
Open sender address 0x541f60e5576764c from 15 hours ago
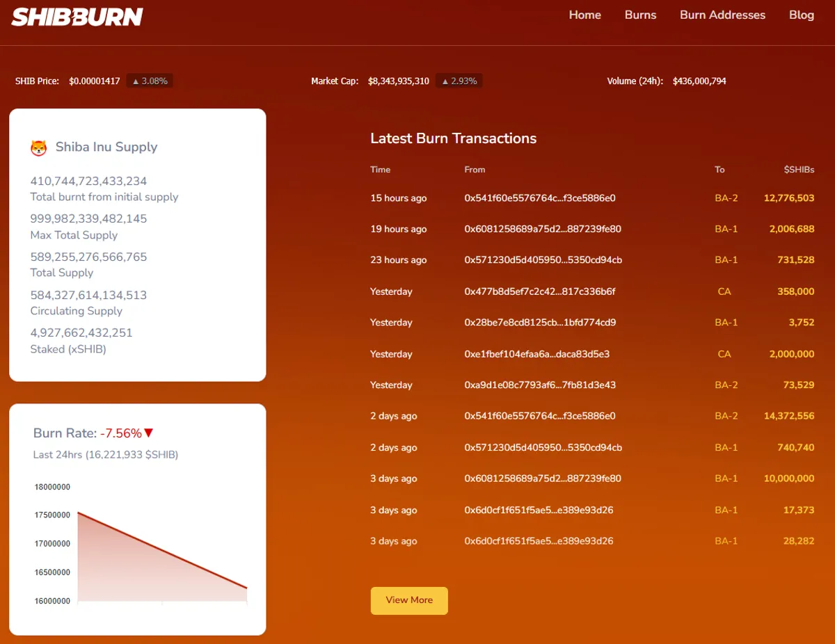[x=540, y=198]
